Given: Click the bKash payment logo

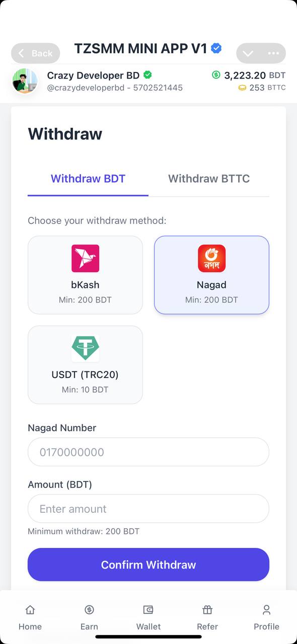Looking at the screenshot, I should coord(85,258).
